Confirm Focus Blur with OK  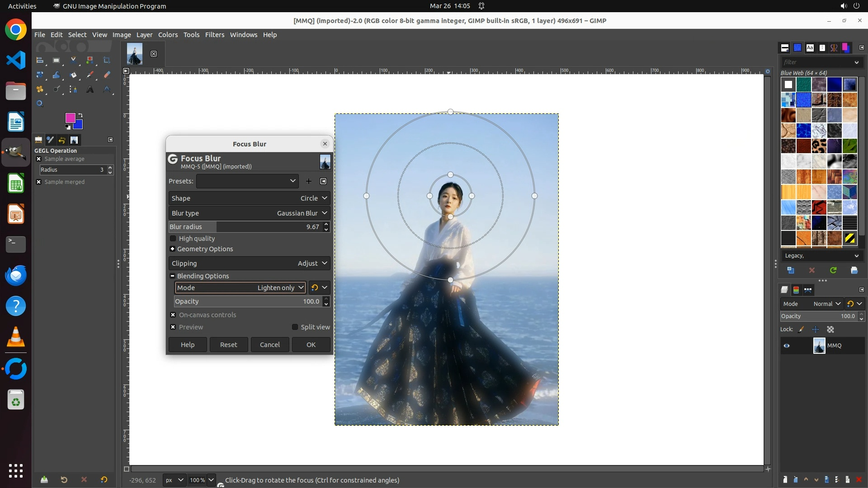click(311, 345)
